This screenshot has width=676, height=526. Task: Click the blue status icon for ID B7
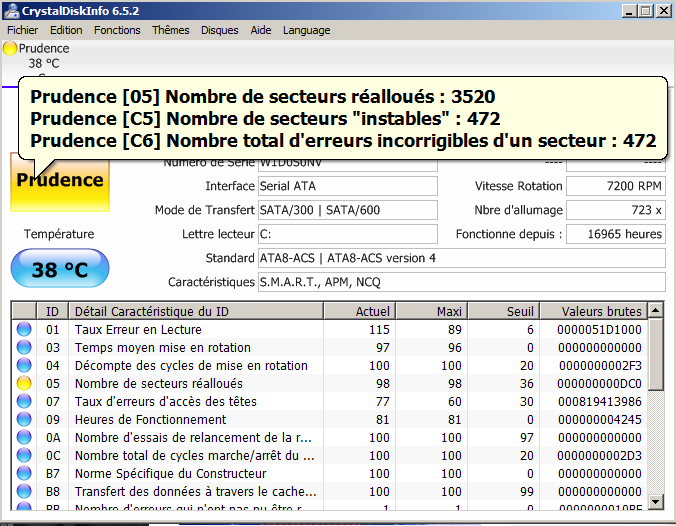pos(24,473)
